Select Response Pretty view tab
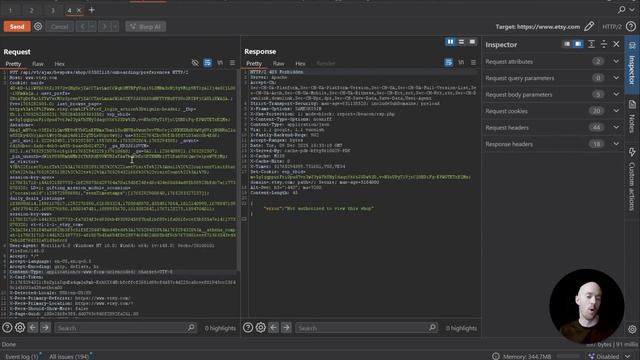Image resolution: width=640 pixels, height=360 pixels. pos(254,64)
